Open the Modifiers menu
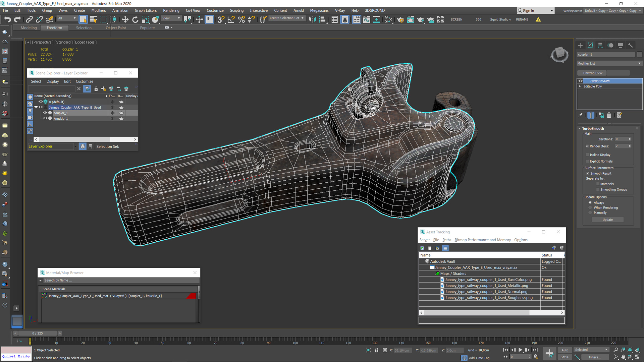The height and width of the screenshot is (362, 644). 98,10
